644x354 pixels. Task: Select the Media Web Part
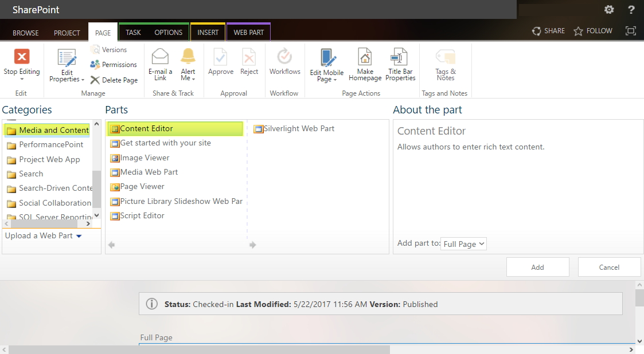click(144, 172)
